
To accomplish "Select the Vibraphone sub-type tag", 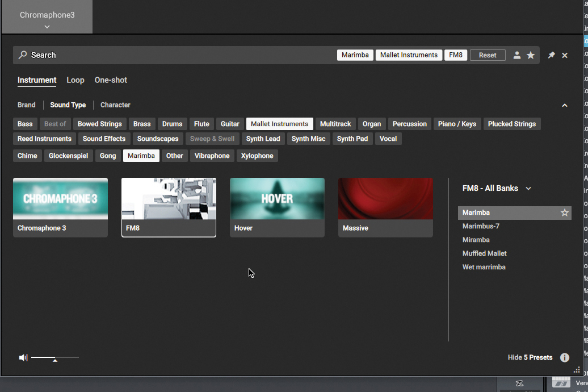I will click(212, 156).
